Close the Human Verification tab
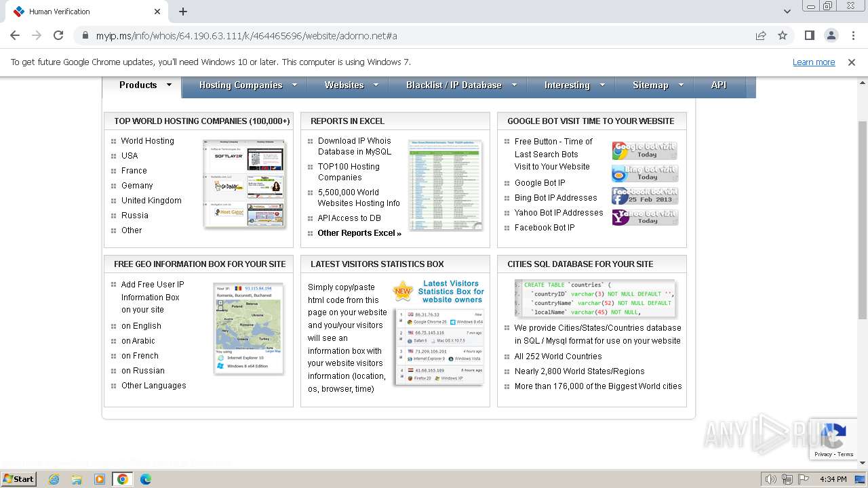This screenshot has height=488, width=868. (x=157, y=12)
